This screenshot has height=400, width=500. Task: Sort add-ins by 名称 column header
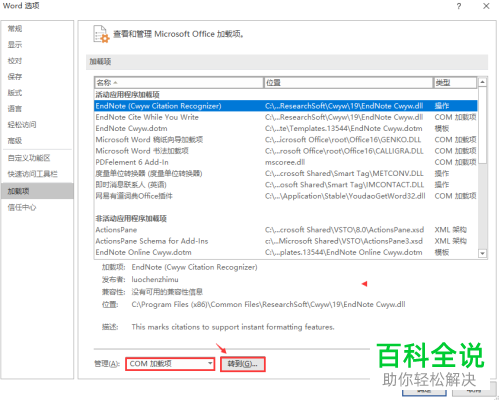pyautogui.click(x=179, y=83)
